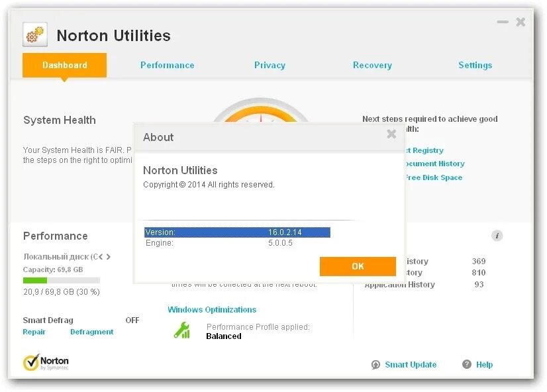Click the Smart Update icon
Image resolution: width=547 pixels, height=392 pixels.
click(x=376, y=365)
